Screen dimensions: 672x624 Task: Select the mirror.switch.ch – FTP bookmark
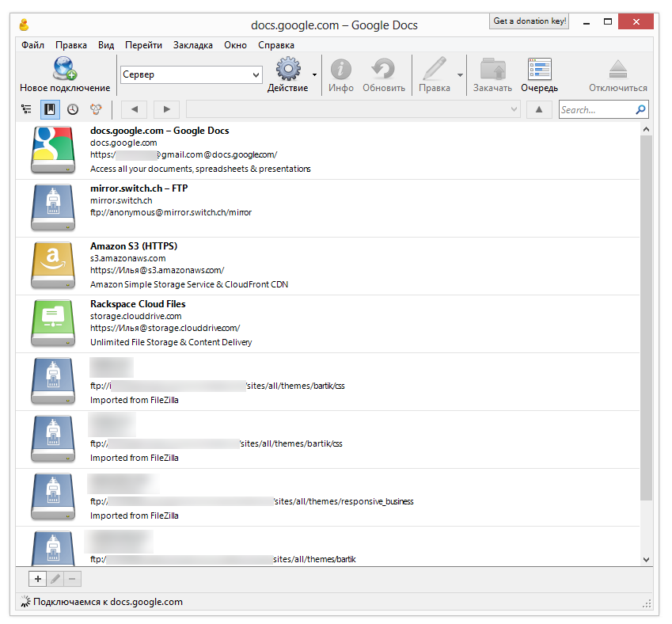click(x=328, y=208)
